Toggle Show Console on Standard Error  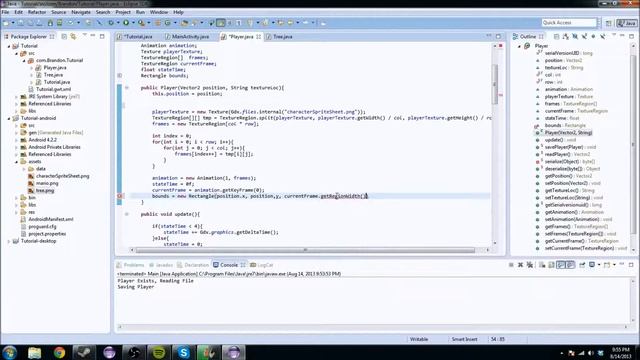[x=570, y=265]
